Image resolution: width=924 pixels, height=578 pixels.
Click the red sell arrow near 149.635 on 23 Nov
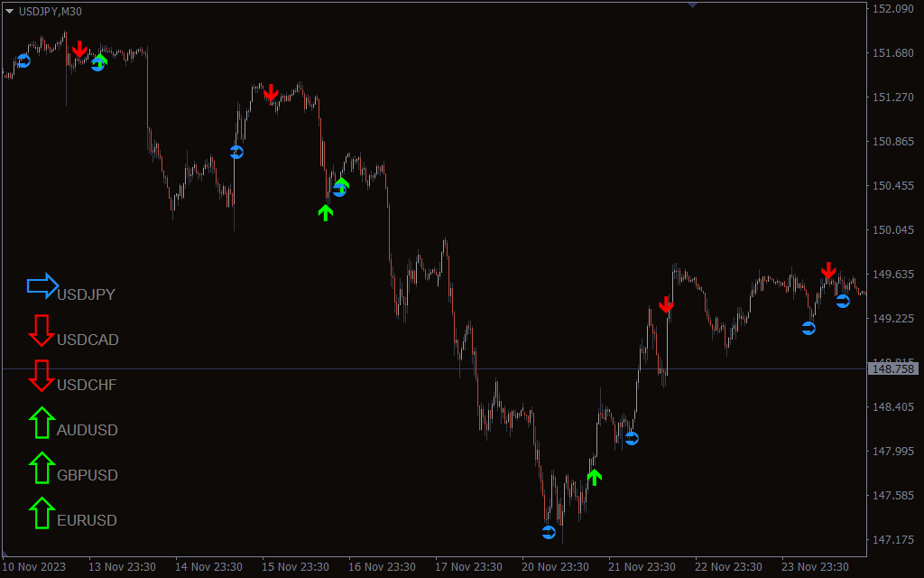828,270
